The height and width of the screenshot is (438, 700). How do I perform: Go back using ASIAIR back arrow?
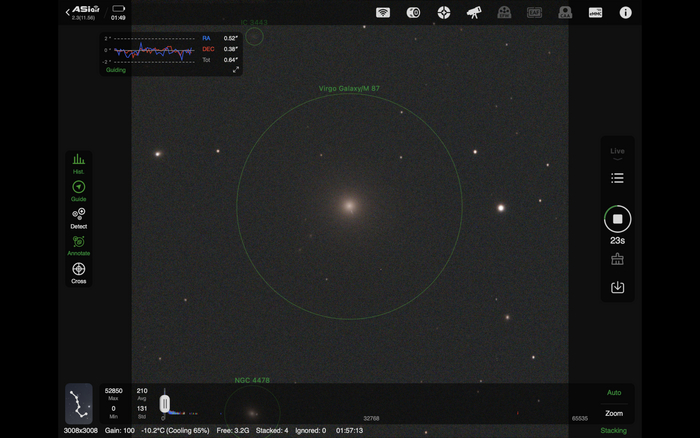[68, 12]
